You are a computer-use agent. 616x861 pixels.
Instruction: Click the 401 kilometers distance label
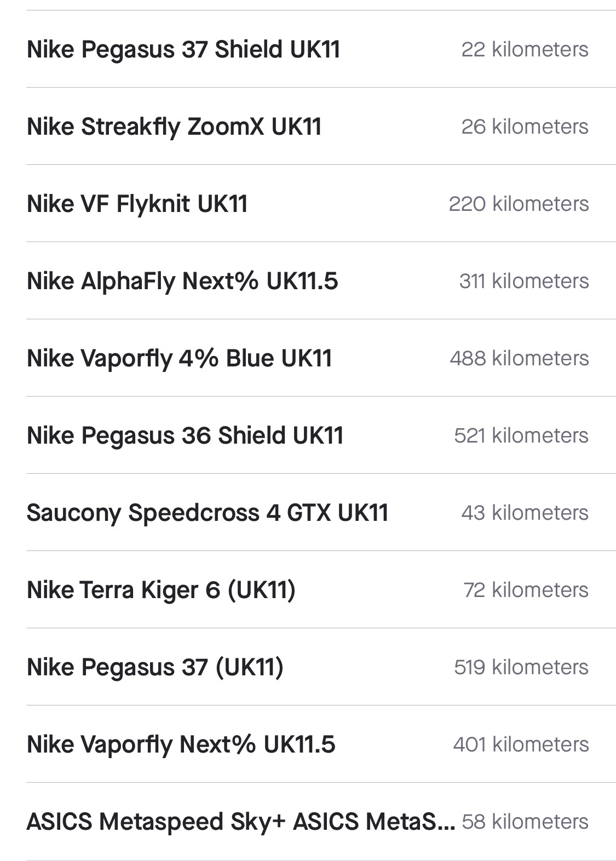pyautogui.click(x=521, y=744)
